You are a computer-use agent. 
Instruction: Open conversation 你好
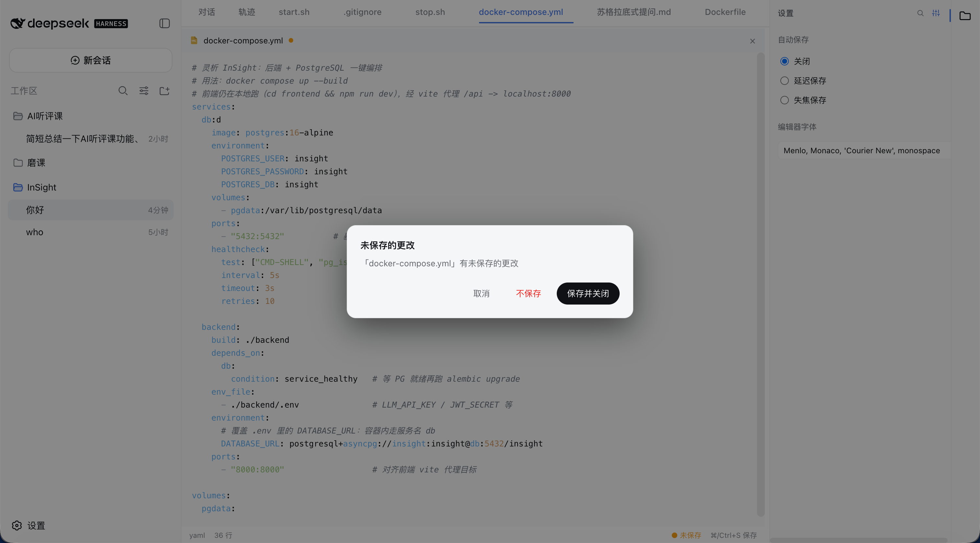[x=90, y=210]
